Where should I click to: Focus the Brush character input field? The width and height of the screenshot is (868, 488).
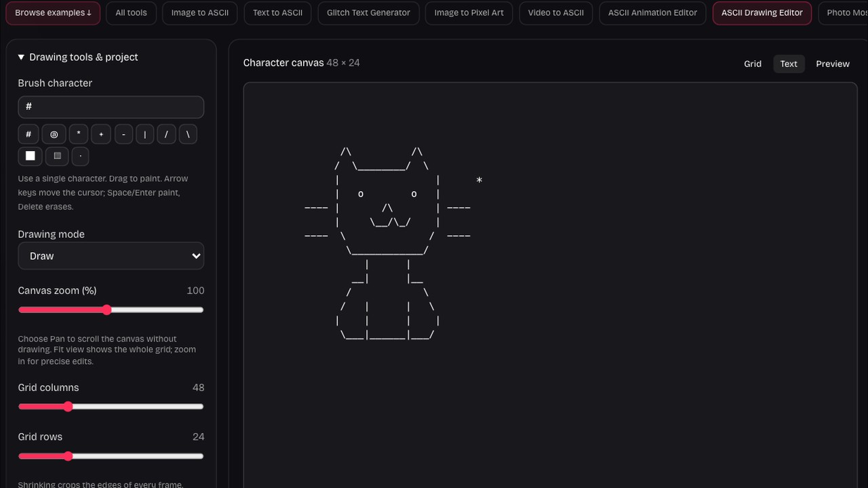pyautogui.click(x=111, y=107)
